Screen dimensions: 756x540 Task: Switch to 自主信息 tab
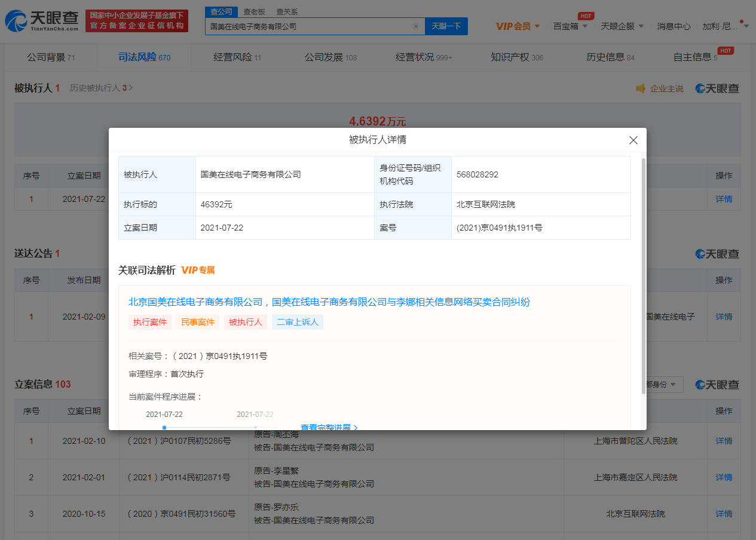coord(695,57)
